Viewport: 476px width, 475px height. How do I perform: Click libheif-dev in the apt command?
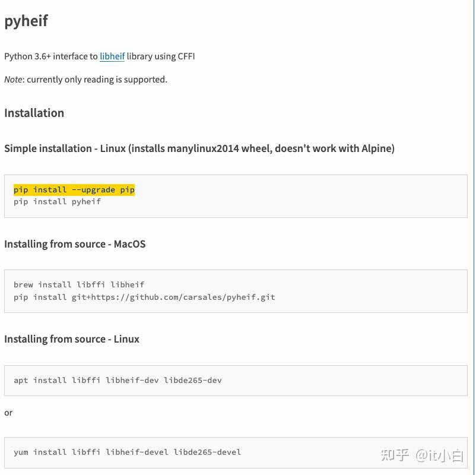click(x=132, y=380)
